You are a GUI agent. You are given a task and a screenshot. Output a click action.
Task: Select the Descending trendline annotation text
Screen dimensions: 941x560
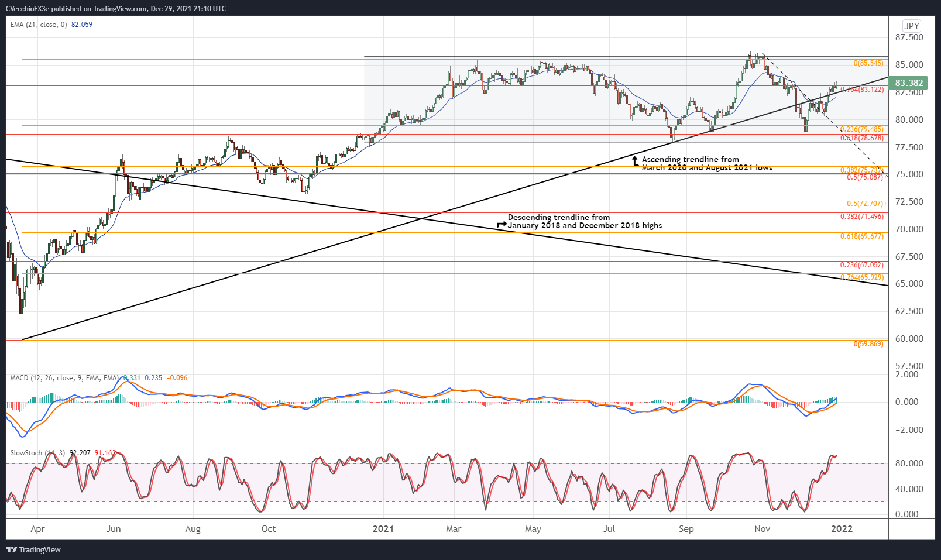[585, 221]
